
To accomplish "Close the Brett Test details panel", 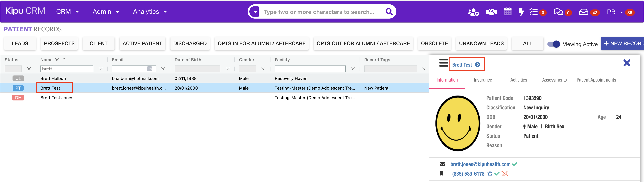I will click(626, 63).
